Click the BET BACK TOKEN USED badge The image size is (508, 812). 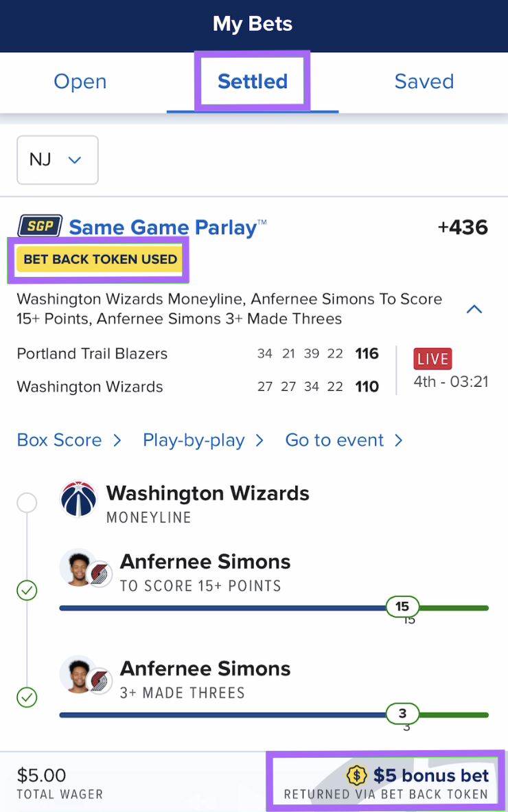98,259
